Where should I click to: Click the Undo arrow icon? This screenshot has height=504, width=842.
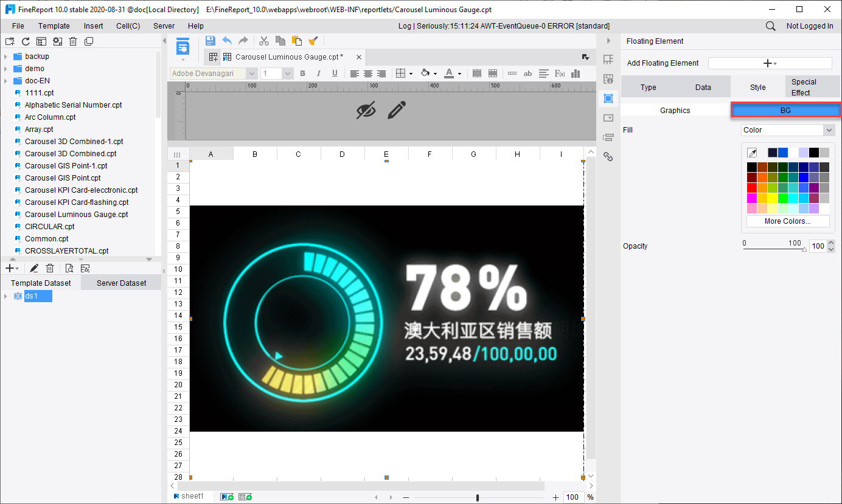click(227, 41)
